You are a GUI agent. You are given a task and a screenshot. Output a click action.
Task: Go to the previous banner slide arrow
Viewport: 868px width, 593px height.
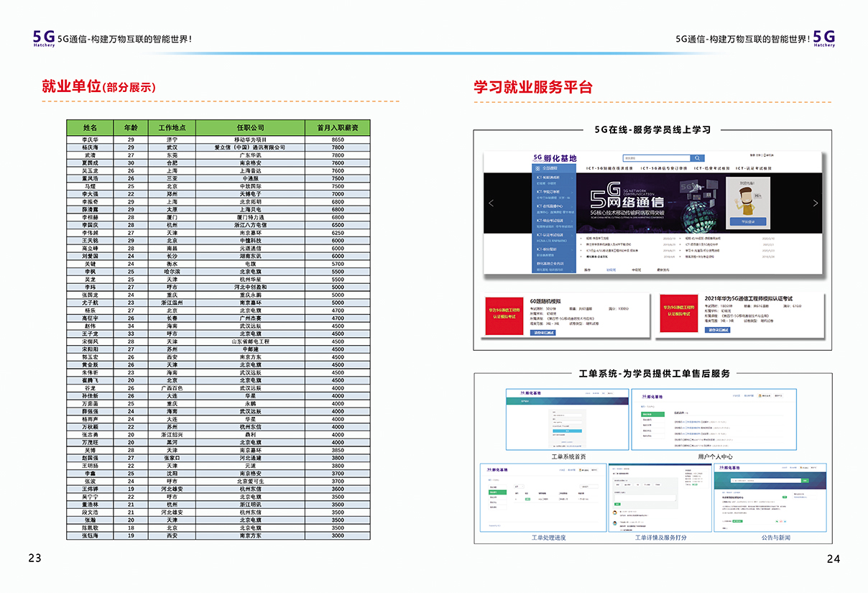[x=491, y=203]
